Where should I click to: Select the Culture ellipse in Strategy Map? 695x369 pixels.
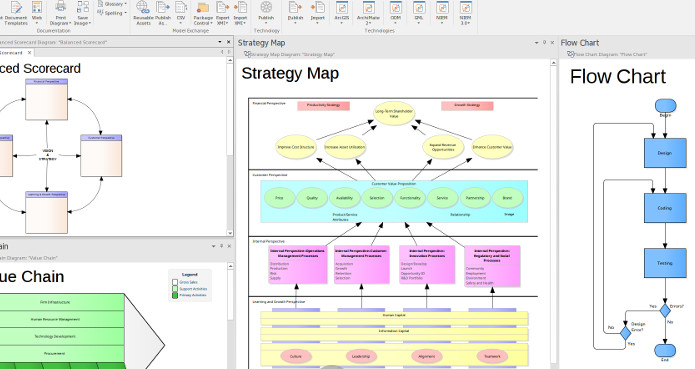(296, 356)
